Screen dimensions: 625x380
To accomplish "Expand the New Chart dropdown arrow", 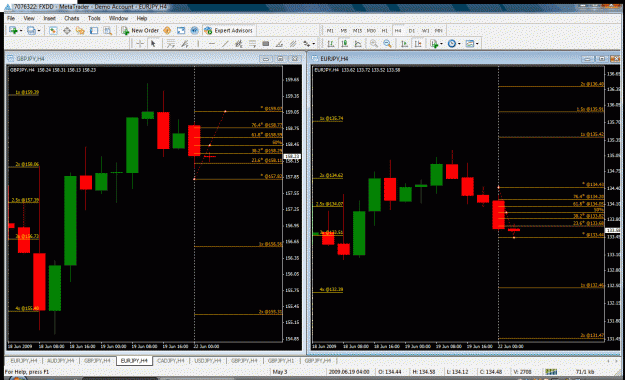I will point(21,31).
